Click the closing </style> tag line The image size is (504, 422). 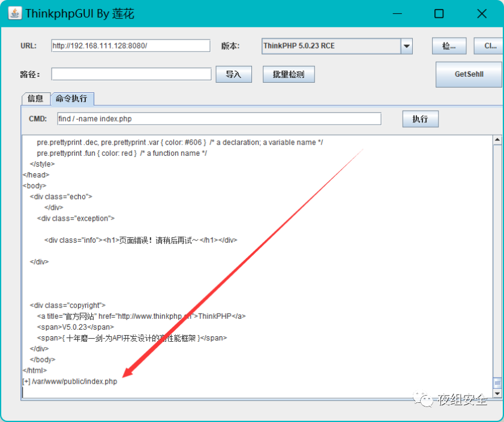point(43,164)
